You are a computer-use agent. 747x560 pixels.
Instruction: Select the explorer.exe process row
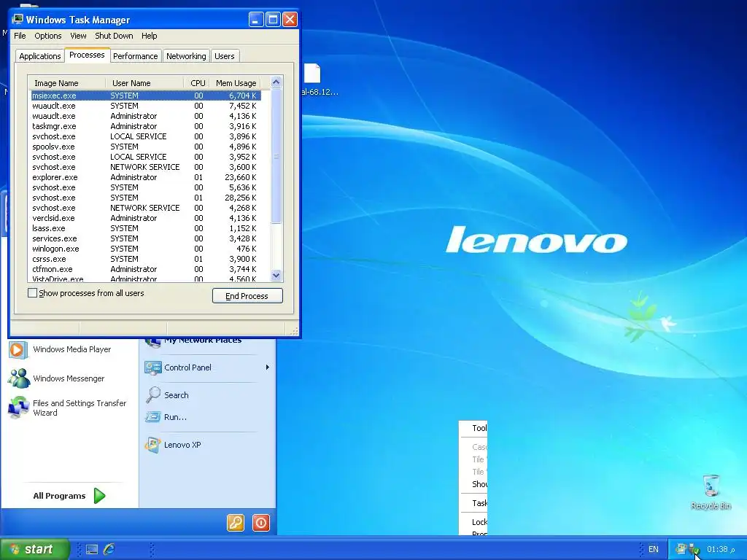coord(145,177)
